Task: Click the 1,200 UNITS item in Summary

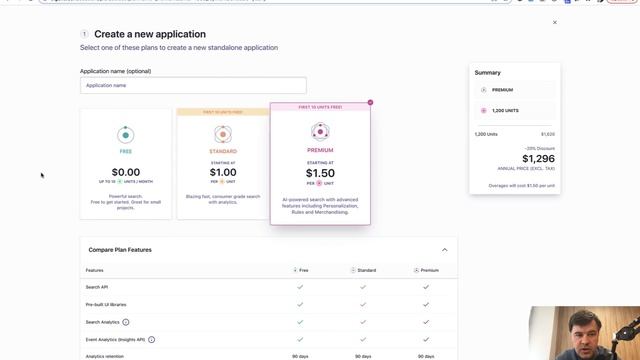Action: click(x=515, y=111)
